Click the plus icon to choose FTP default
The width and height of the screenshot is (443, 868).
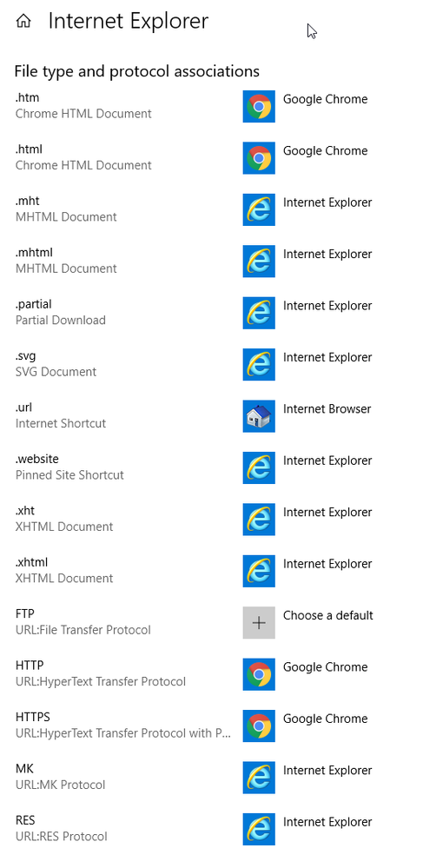259,622
